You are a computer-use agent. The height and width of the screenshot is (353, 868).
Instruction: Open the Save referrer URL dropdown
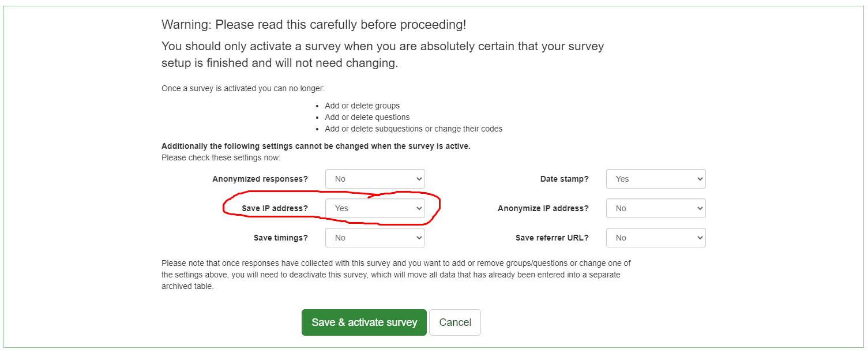pos(656,238)
